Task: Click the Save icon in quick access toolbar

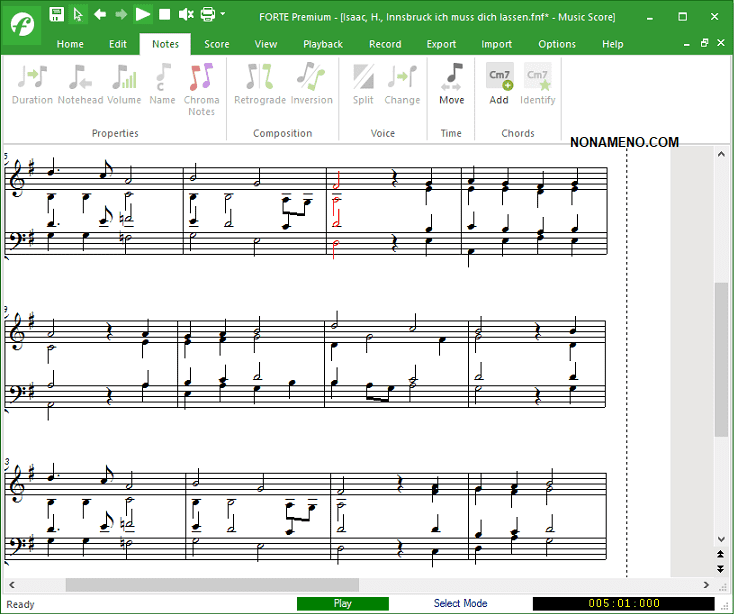Action: tap(56, 14)
